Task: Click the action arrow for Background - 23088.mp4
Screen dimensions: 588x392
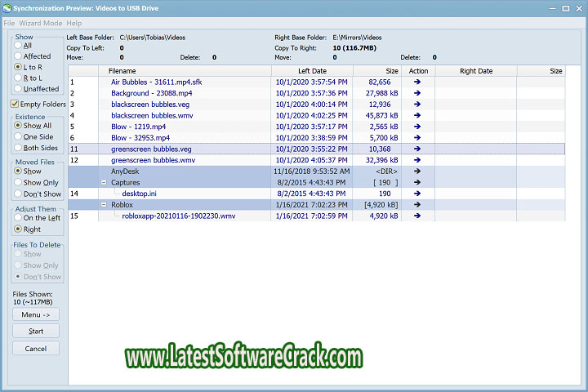Action: 417,93
